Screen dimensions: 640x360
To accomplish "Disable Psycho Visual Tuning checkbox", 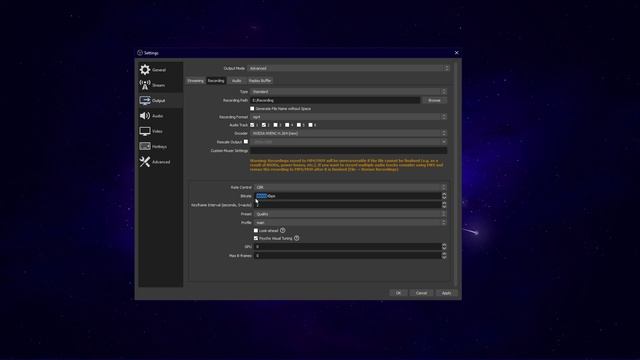I will click(x=256, y=238).
